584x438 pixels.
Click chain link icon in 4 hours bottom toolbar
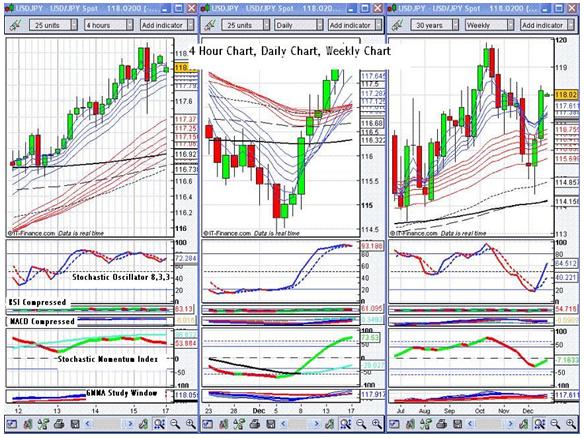tap(143, 424)
